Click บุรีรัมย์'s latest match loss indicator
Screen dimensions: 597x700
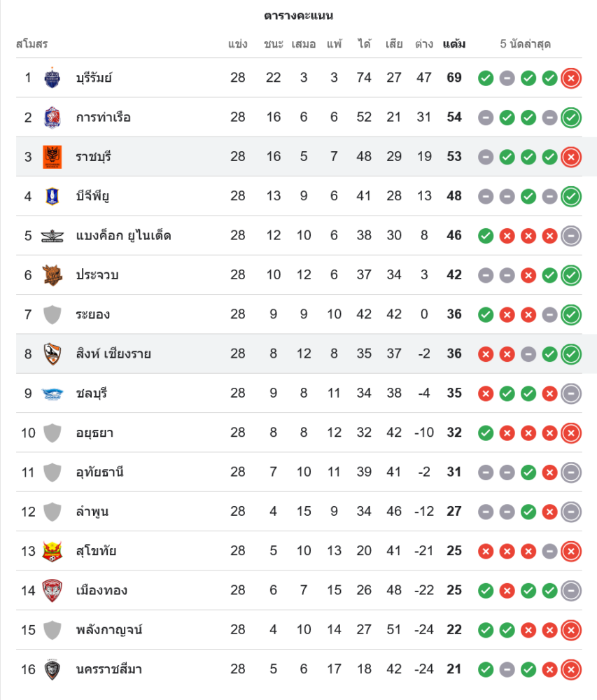pyautogui.click(x=571, y=78)
